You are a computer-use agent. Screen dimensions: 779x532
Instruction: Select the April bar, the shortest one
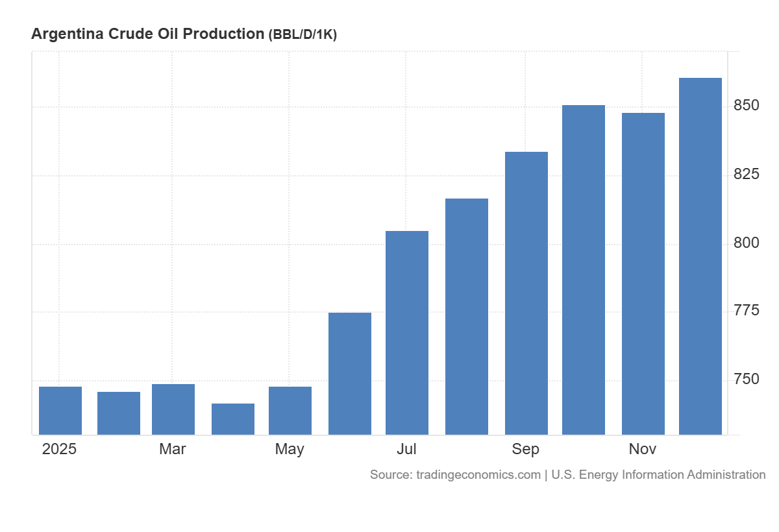point(233,418)
